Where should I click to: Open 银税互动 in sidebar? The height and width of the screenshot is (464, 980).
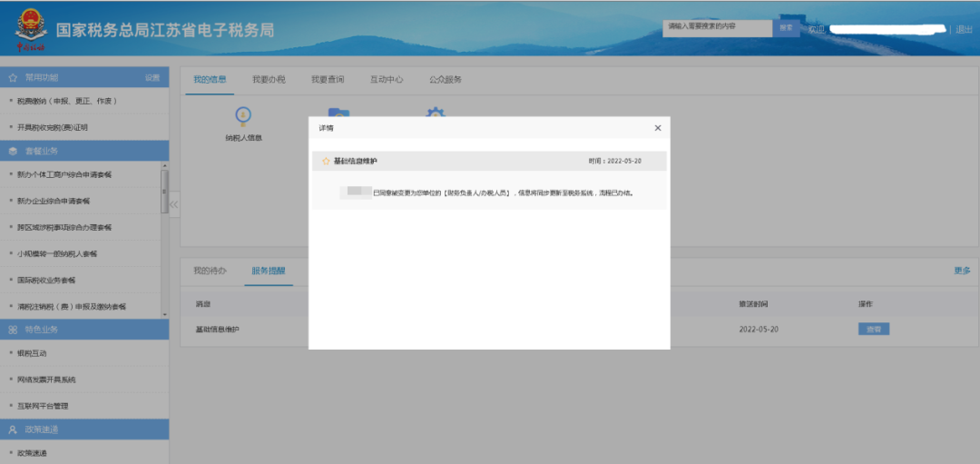tap(32, 353)
